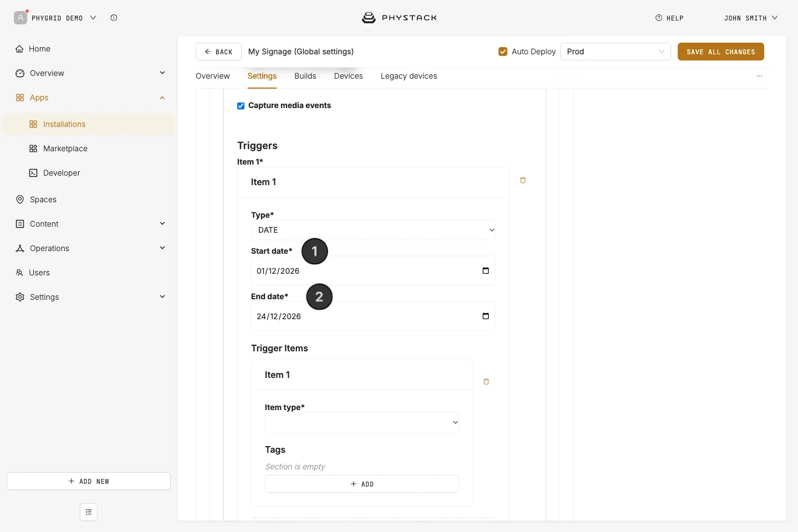Expand the Settings sidebar section
This screenshot has width=798, height=532.
162,297
